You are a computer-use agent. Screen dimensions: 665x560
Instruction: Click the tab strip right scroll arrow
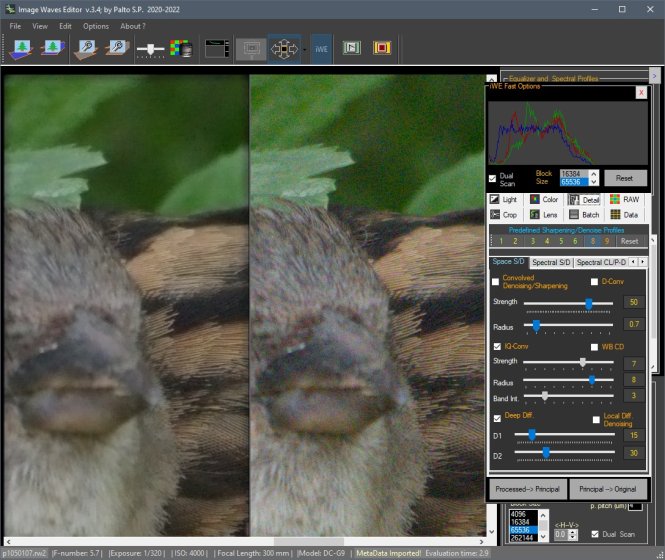pos(643,262)
